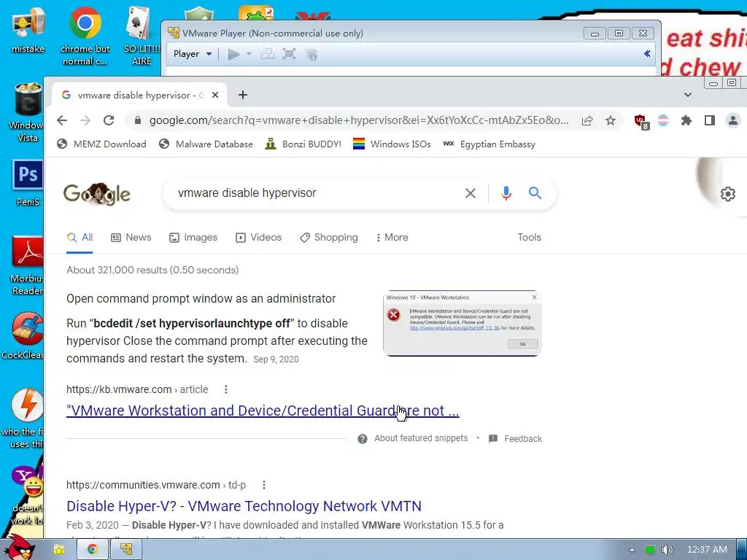The image size is (747, 560).
Task: Open Disable Hyper-V? VMTN result
Action: [x=244, y=506]
